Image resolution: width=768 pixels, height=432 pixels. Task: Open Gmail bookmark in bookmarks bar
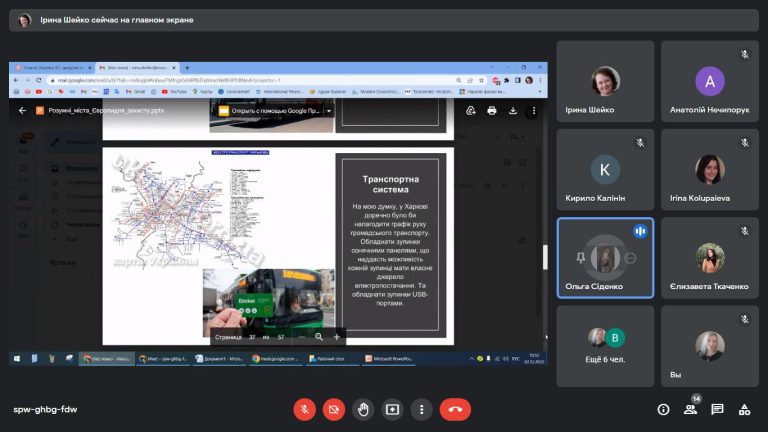[x=135, y=92]
